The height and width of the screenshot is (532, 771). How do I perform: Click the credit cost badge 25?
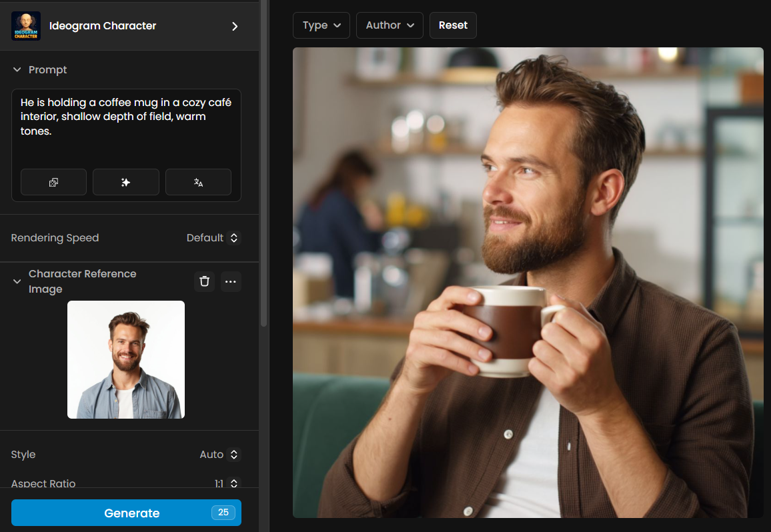[223, 512]
